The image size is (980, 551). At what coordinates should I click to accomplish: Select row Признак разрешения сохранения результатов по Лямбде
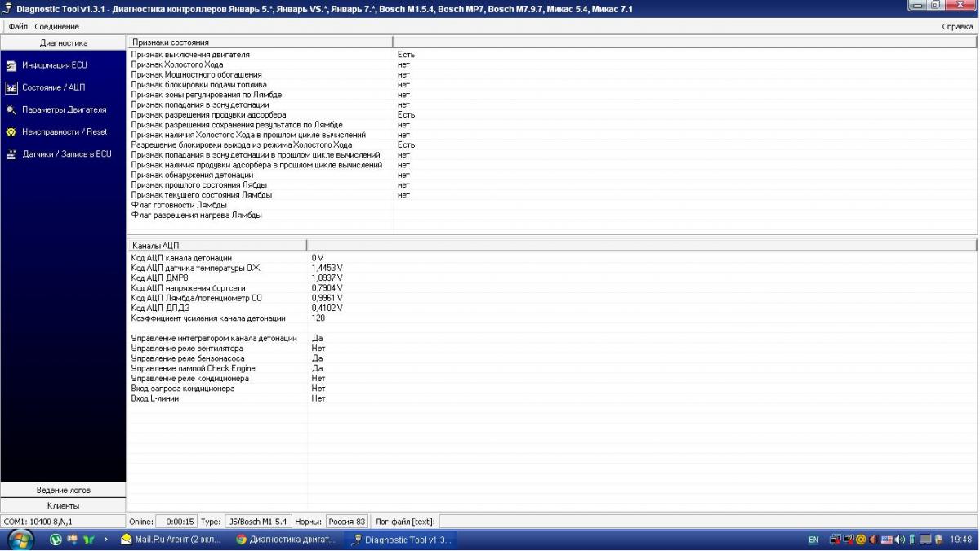click(x=552, y=125)
